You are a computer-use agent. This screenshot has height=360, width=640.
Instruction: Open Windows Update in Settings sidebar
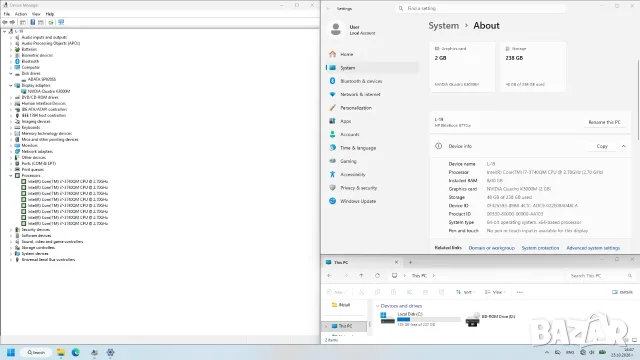click(358, 201)
